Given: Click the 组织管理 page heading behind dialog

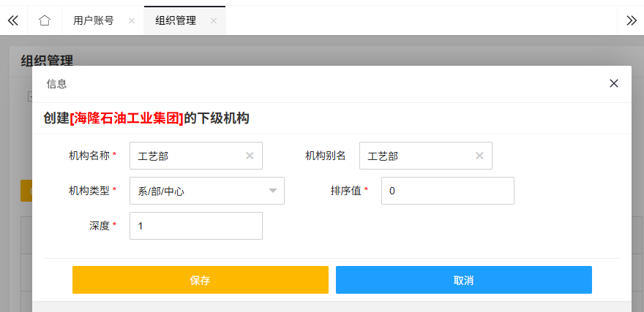Looking at the screenshot, I should pyautogui.click(x=47, y=61).
